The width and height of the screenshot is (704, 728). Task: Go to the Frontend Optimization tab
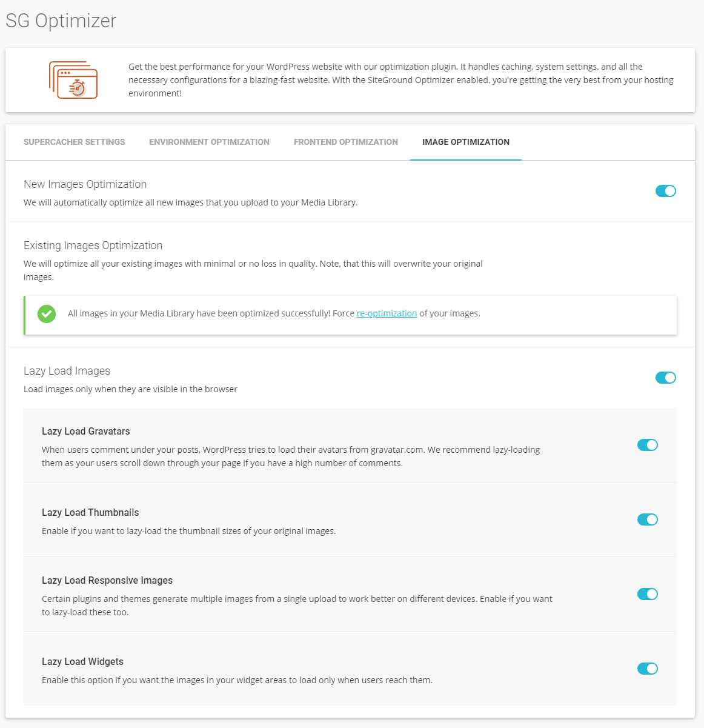point(346,142)
